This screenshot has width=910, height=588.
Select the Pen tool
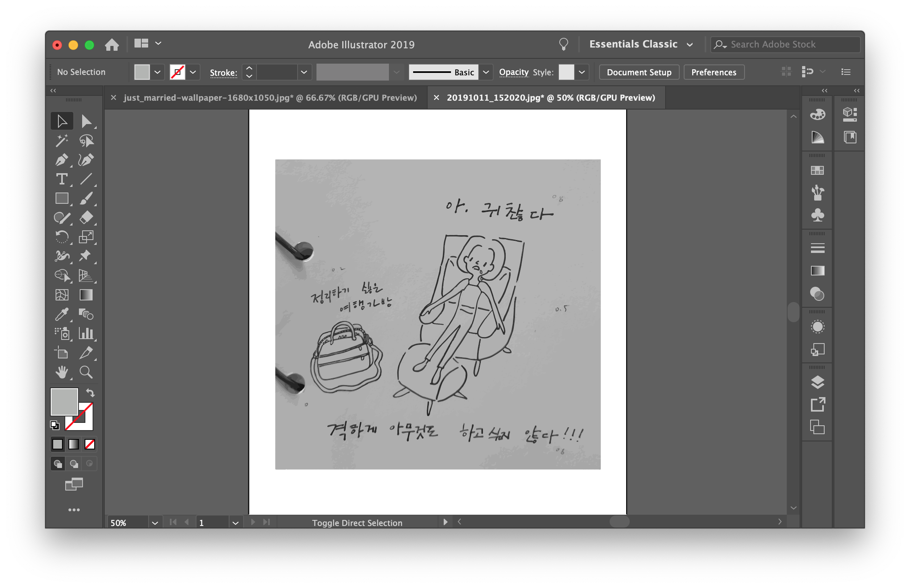point(61,160)
